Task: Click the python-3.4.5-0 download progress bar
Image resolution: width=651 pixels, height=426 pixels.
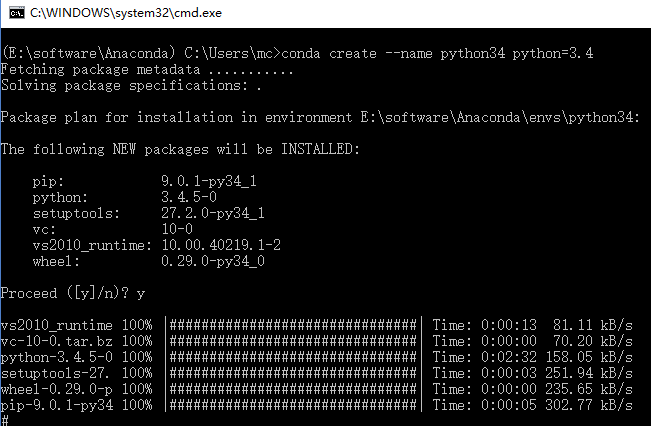Action: (x=294, y=357)
